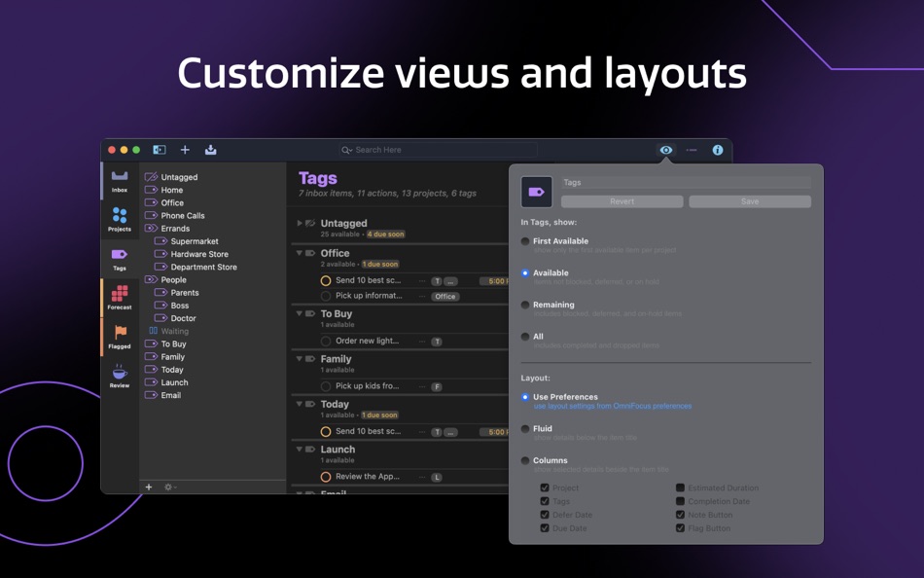Open the Review perspective
Image resolution: width=924 pixels, height=578 pixels.
119,376
